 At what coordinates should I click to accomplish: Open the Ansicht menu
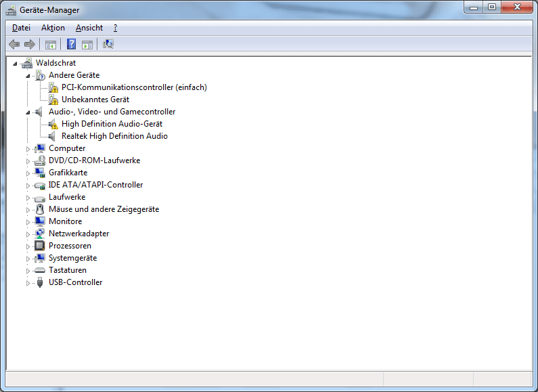(x=89, y=28)
